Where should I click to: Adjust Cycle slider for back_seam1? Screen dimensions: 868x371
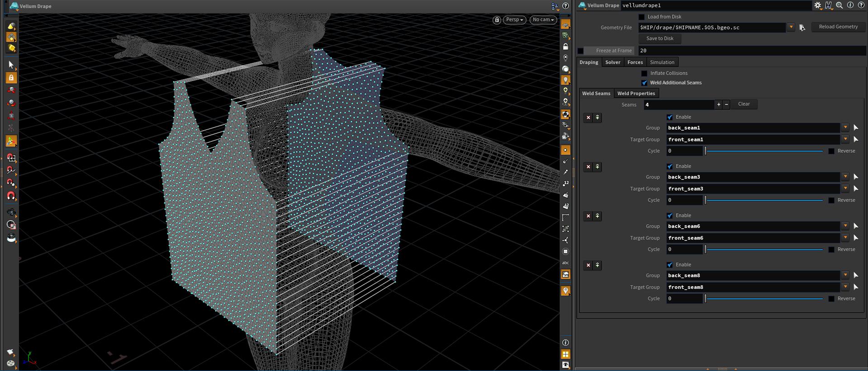pos(764,151)
